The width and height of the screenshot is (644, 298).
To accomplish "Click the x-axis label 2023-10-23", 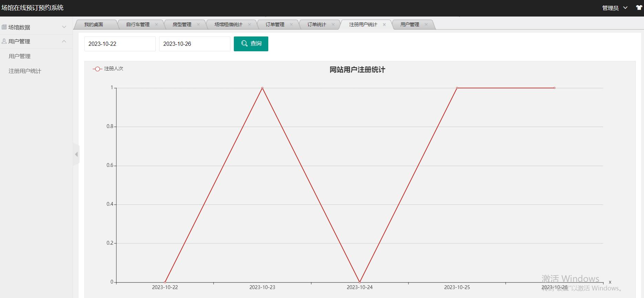I will tap(262, 287).
